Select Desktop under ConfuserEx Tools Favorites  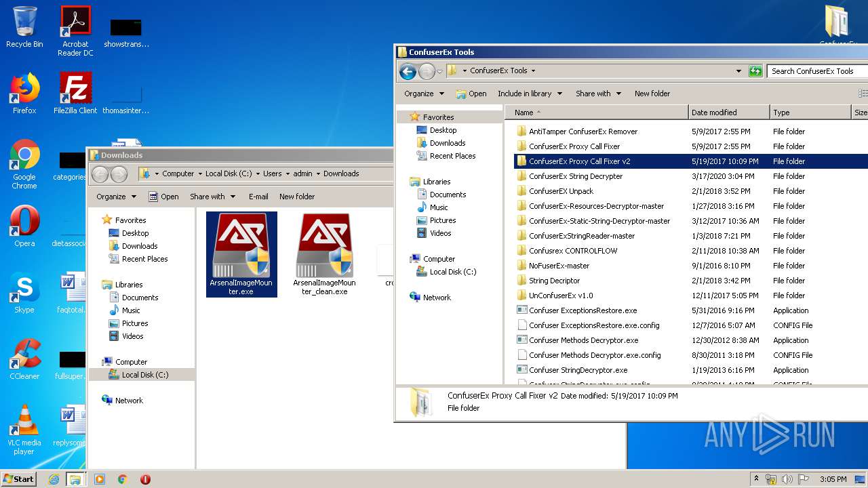[x=436, y=130]
